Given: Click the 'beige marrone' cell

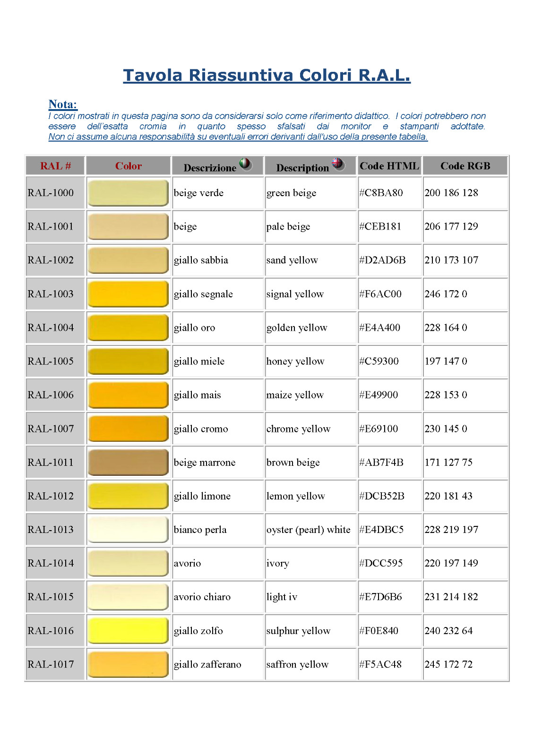Looking at the screenshot, I should point(218,462).
